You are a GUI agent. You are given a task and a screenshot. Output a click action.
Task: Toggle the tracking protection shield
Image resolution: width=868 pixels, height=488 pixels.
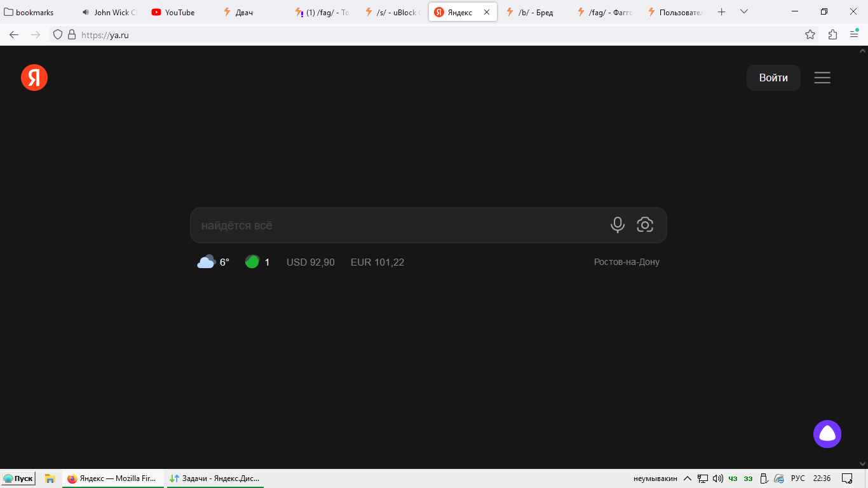[x=57, y=34]
